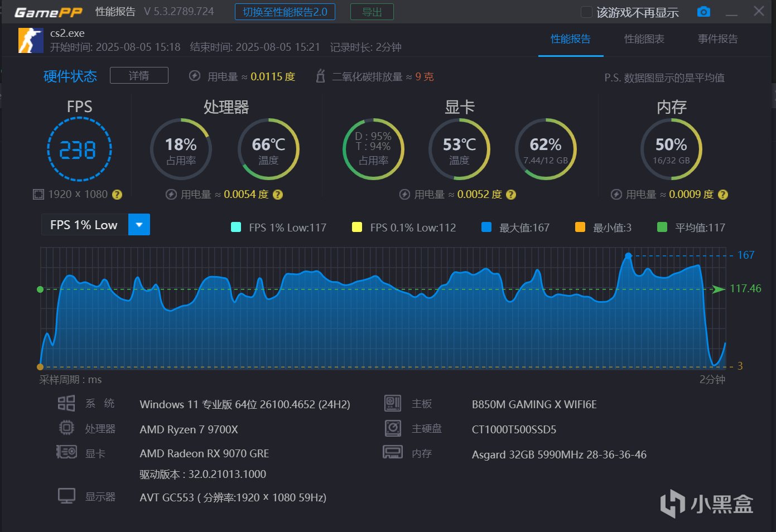Screen dimensions: 776x532
Task: Open the 详情 hardware details button
Action: click(139, 75)
